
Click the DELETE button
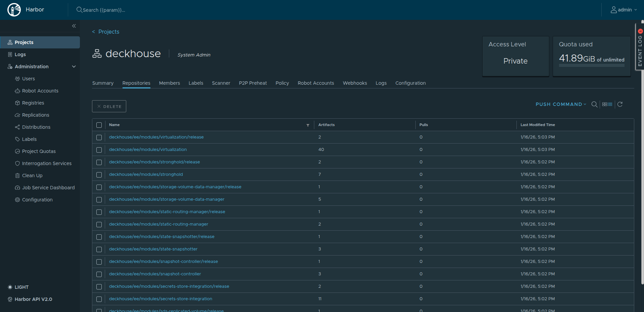pos(109,106)
